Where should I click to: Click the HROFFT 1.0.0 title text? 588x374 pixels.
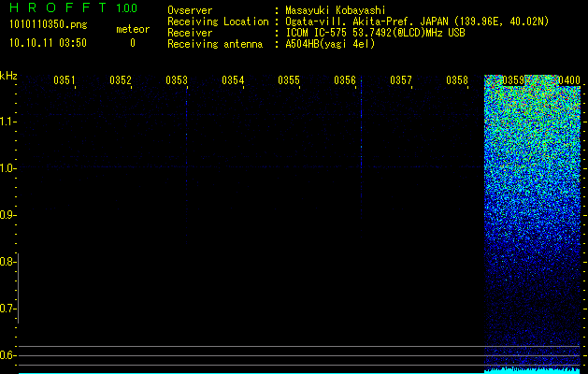pos(73,7)
